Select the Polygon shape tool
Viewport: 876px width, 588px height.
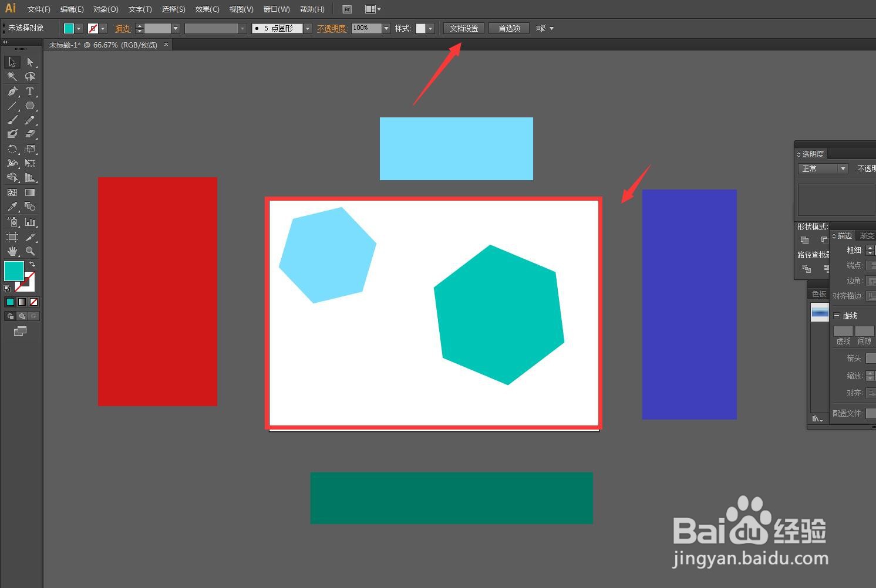(x=30, y=106)
